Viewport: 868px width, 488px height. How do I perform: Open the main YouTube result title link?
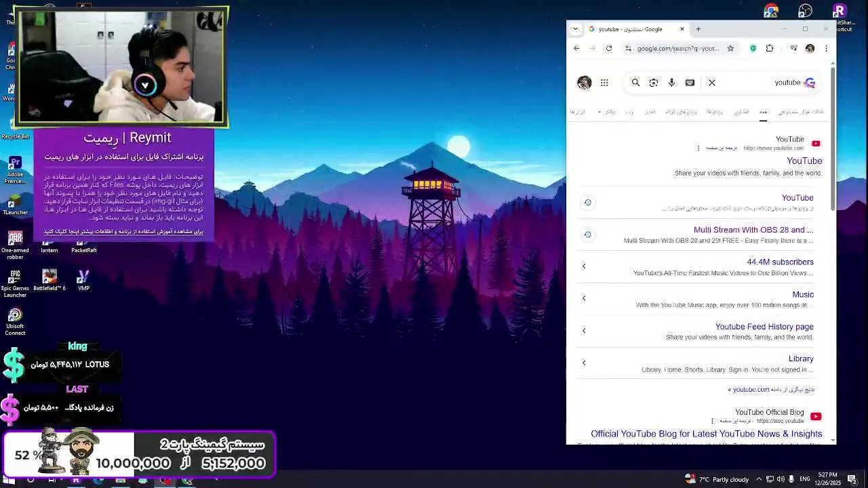click(x=804, y=161)
